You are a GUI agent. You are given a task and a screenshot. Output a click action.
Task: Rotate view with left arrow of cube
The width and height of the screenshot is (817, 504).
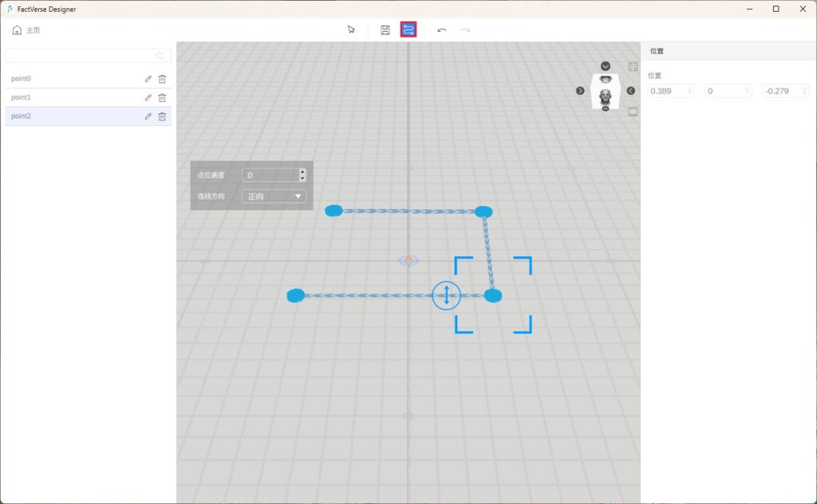tap(580, 91)
